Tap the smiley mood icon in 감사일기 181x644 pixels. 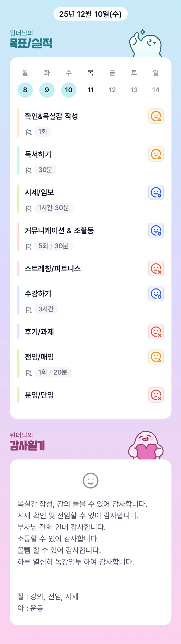click(90, 480)
